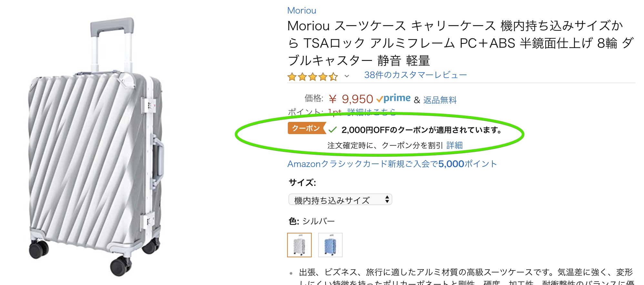
Task: Click the ¥9,950 price text
Action: coord(351,99)
